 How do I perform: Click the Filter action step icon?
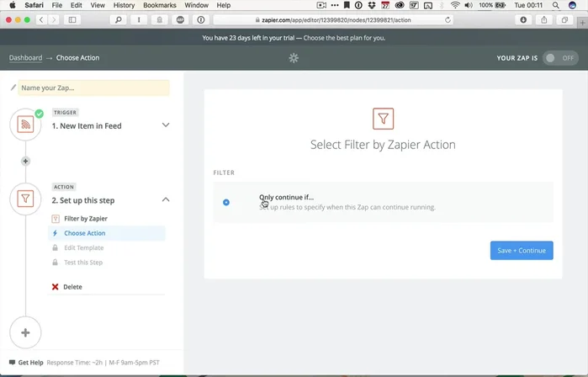[25, 199]
